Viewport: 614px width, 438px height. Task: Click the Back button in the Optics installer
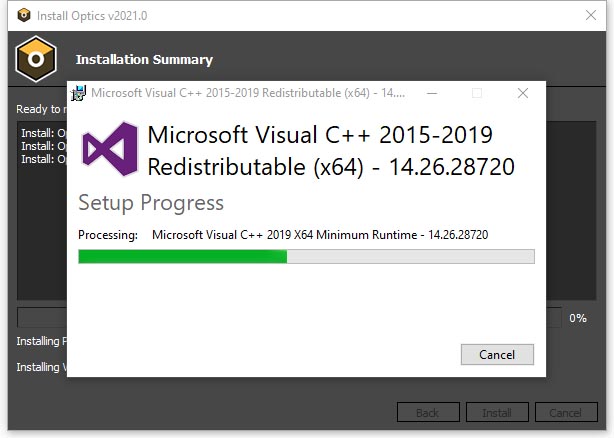[428, 412]
